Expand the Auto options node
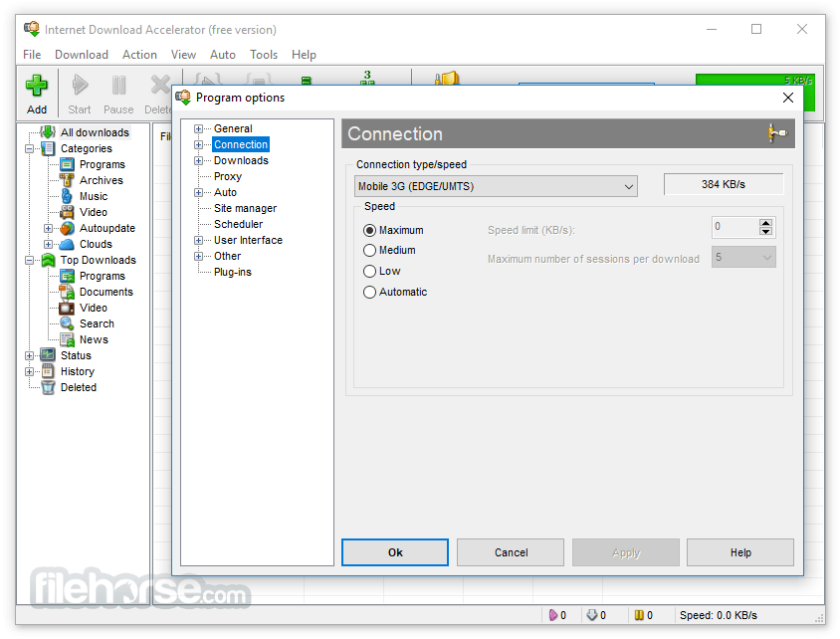 click(198, 192)
